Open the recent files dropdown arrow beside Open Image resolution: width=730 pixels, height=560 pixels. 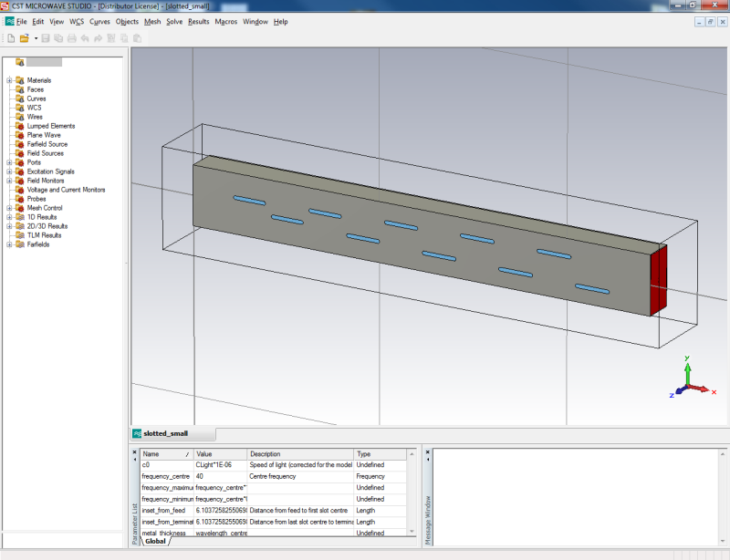tap(36, 38)
